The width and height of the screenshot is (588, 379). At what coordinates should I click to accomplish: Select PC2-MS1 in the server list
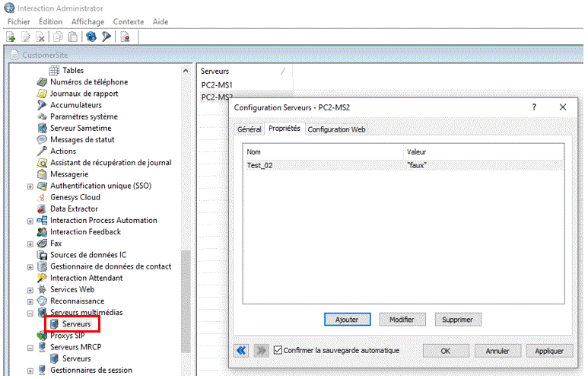217,85
